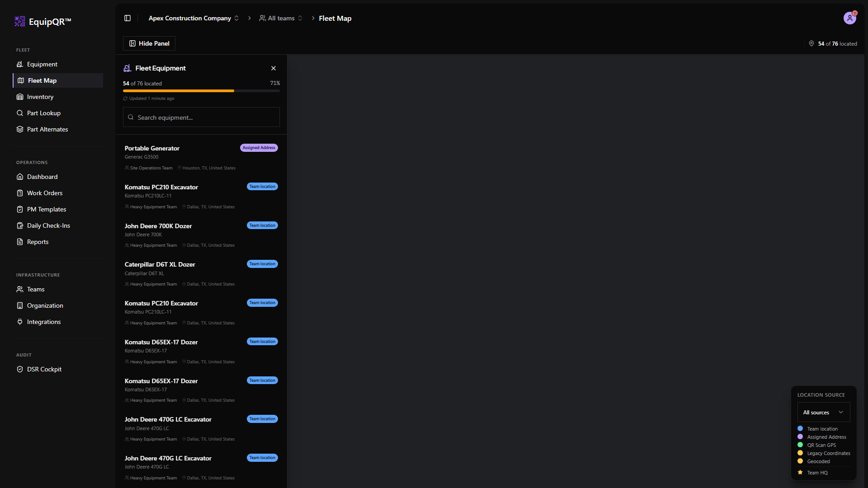Click Caterpillar D6T XL model subtitle

[144, 273]
